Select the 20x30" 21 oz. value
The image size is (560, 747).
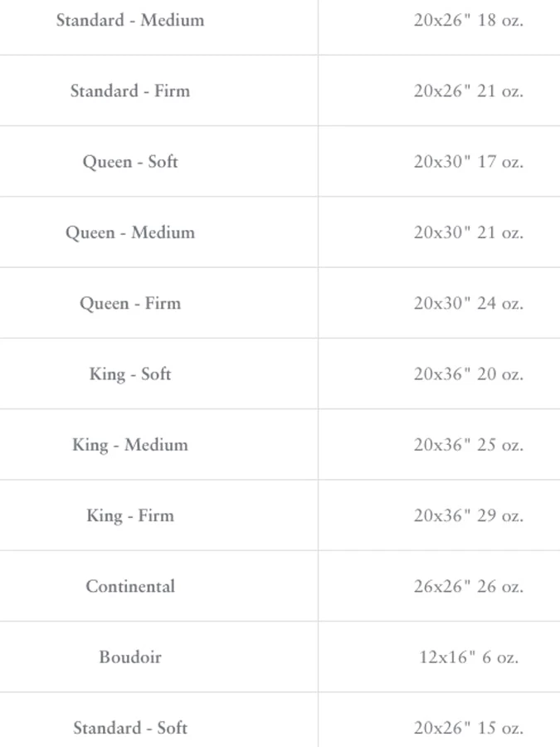click(468, 232)
